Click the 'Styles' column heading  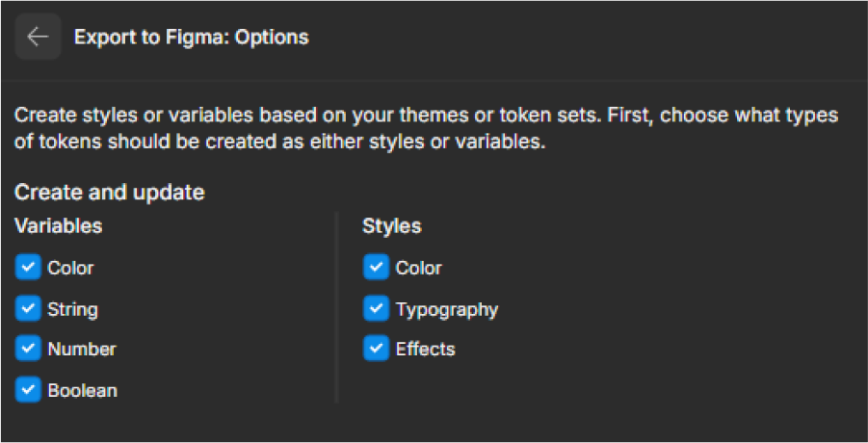click(392, 226)
